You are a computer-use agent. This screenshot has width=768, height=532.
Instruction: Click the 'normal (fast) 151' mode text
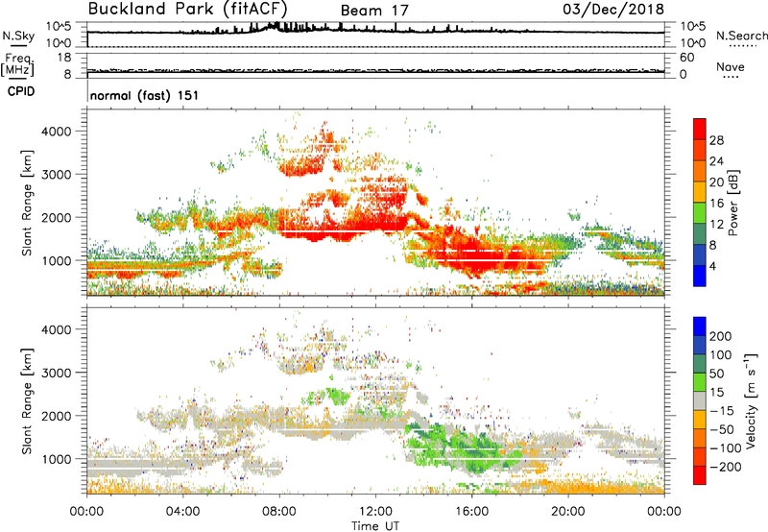tap(145, 95)
